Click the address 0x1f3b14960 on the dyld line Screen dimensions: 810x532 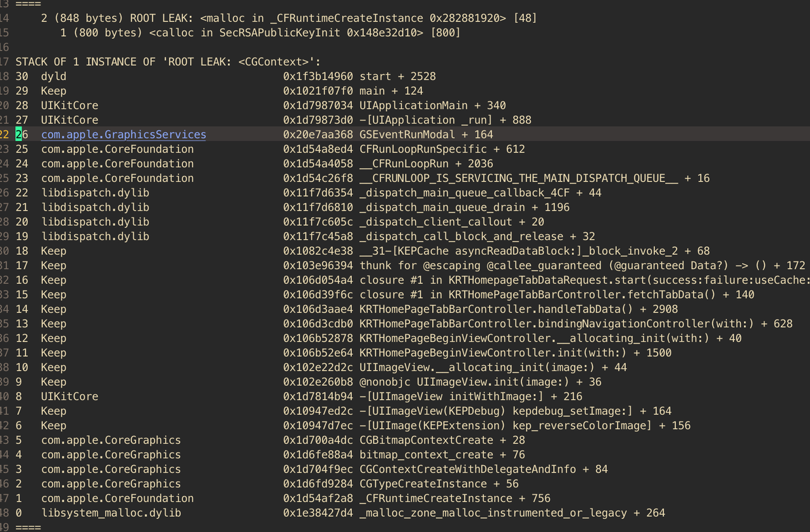tap(318, 77)
